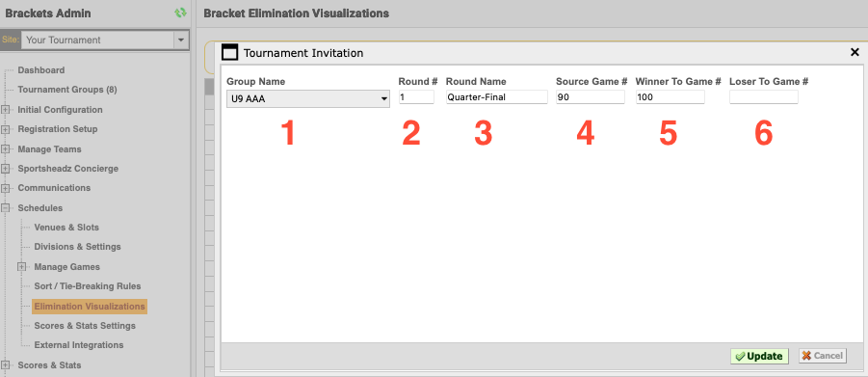Open Sort / Tie-Breaking Rules item
The width and height of the screenshot is (868, 377).
(88, 286)
